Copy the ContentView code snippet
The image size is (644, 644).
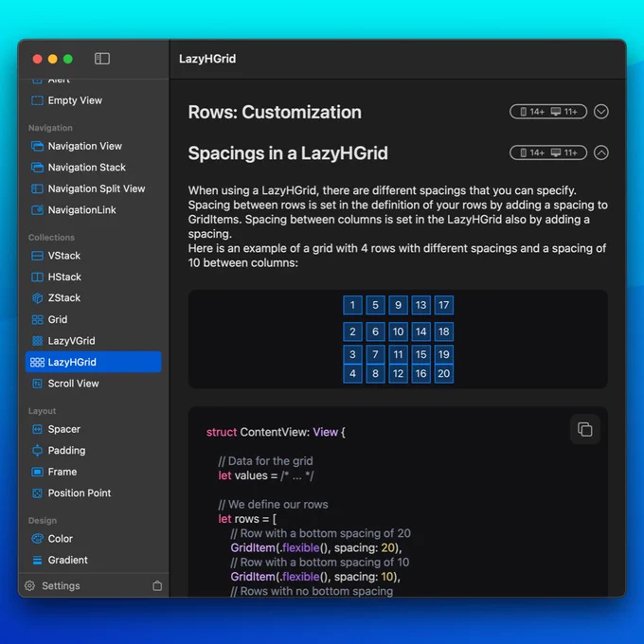[x=585, y=430]
